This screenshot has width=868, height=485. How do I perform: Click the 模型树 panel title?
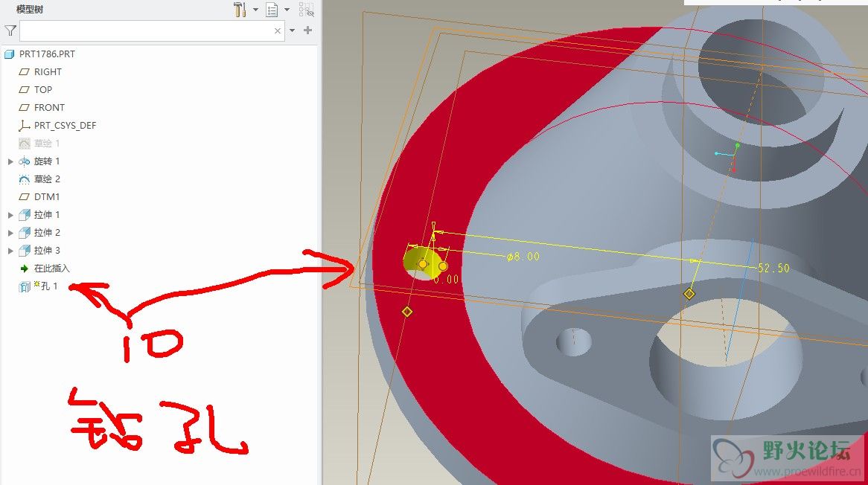coord(30,10)
